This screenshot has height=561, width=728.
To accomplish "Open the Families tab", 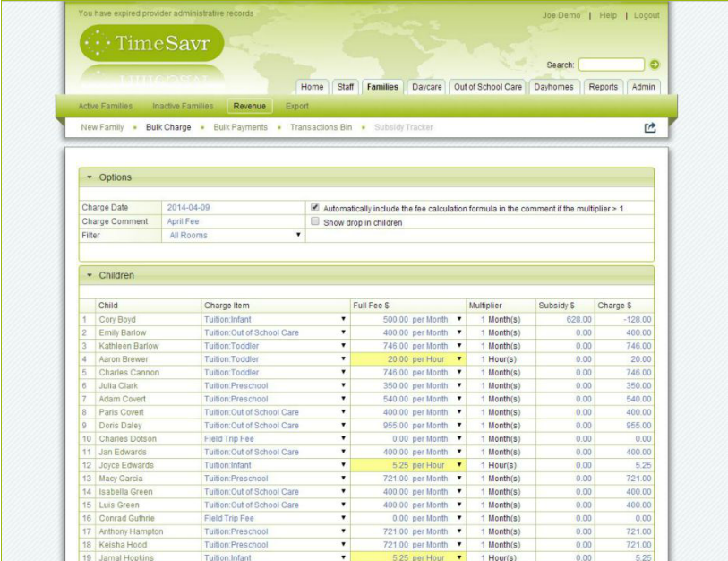I will [x=382, y=87].
